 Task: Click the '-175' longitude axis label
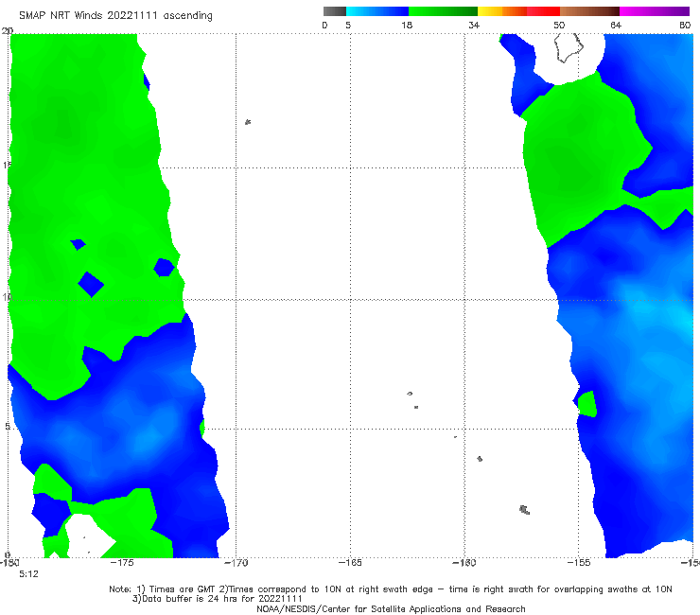pyautogui.click(x=122, y=563)
